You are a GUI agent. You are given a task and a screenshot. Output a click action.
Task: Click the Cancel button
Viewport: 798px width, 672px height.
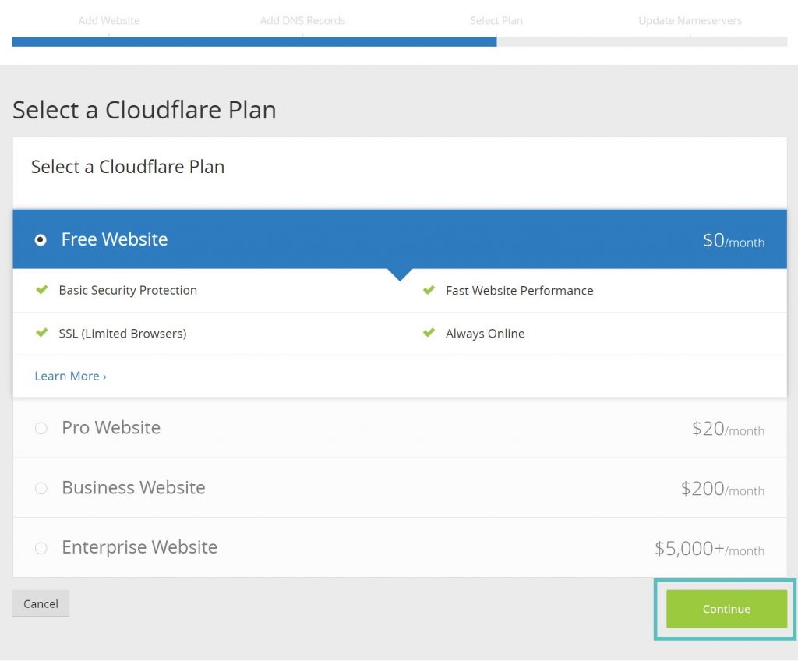pyautogui.click(x=41, y=603)
